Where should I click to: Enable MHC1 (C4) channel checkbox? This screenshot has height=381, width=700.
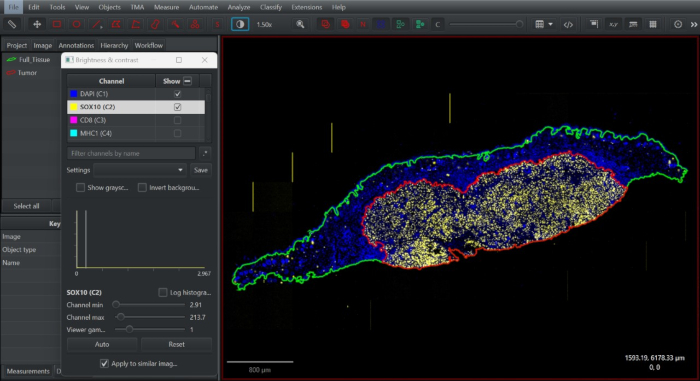tap(177, 133)
